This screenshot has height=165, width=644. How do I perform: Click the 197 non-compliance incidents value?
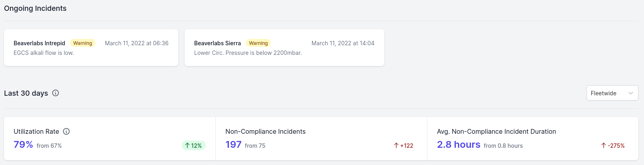coord(233,145)
